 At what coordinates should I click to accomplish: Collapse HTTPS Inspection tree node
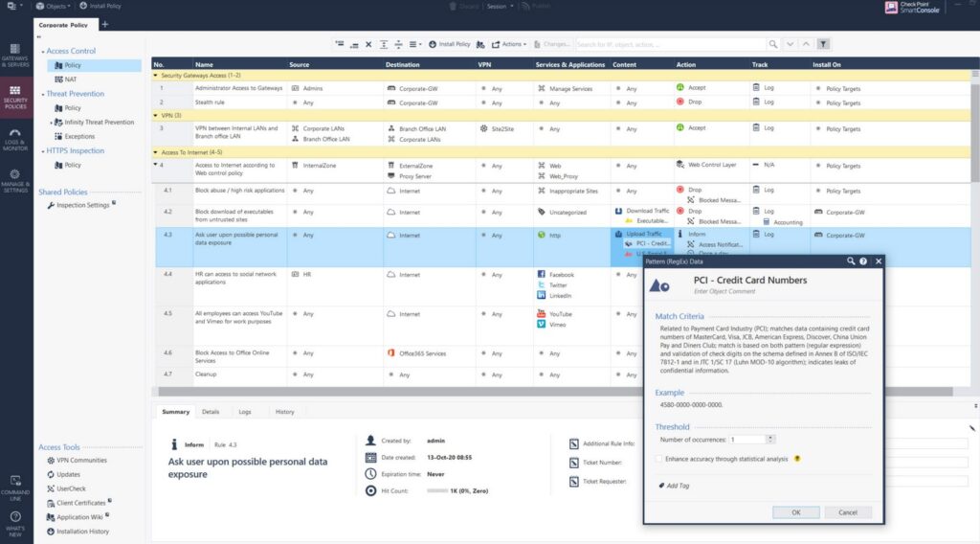tap(42, 151)
